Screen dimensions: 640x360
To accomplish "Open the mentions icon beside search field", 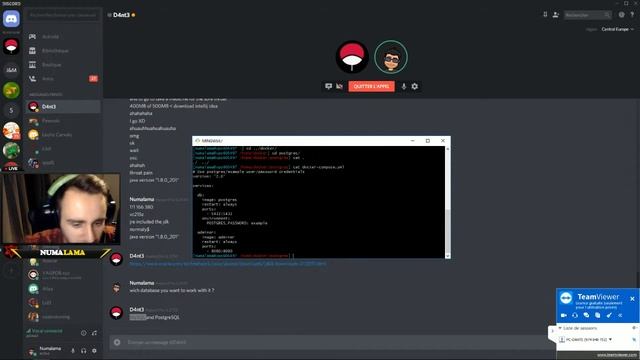I will pos(621,15).
